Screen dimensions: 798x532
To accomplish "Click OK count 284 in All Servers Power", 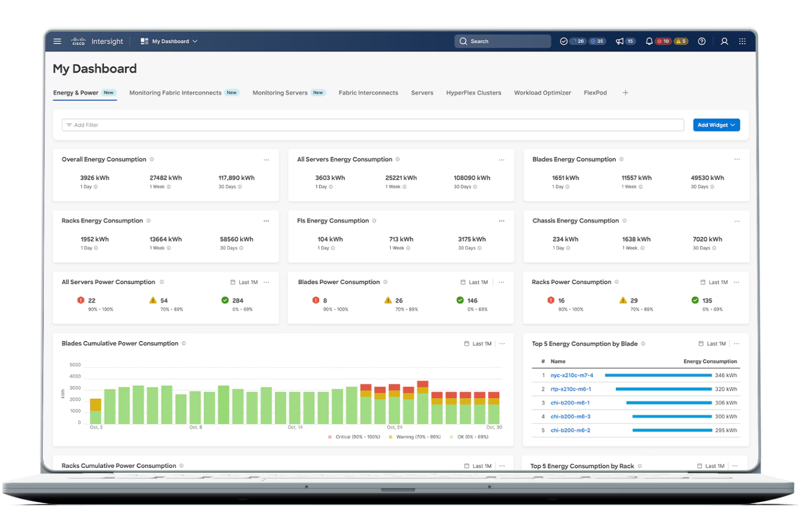I will click(x=238, y=301).
